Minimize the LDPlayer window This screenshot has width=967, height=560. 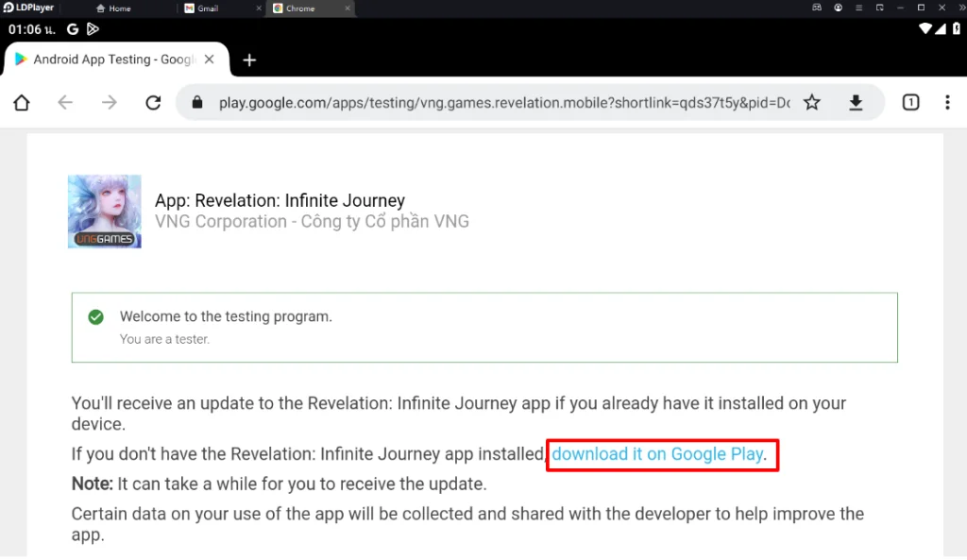[900, 8]
